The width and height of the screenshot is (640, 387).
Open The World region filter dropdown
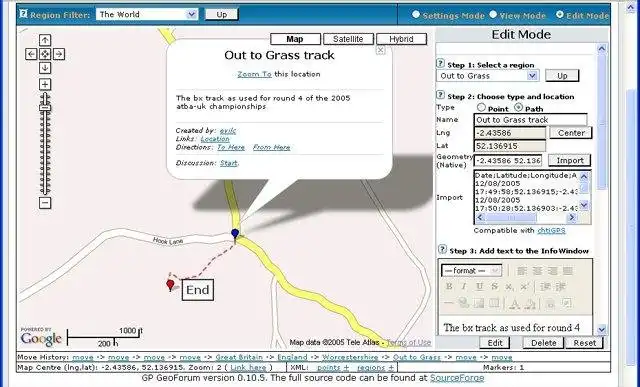click(147, 14)
